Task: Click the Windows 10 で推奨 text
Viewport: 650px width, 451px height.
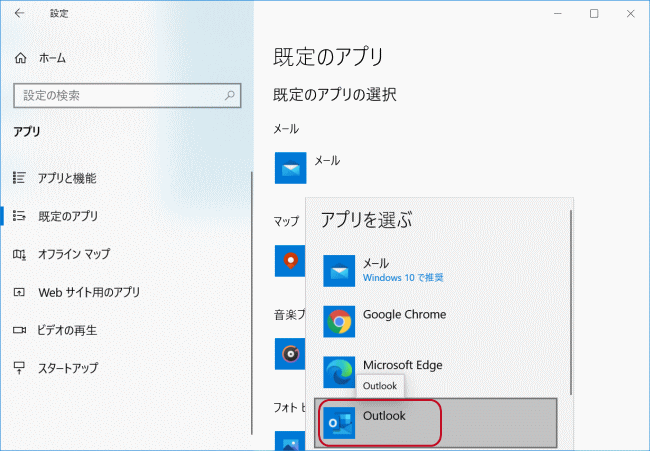Action: (x=403, y=278)
